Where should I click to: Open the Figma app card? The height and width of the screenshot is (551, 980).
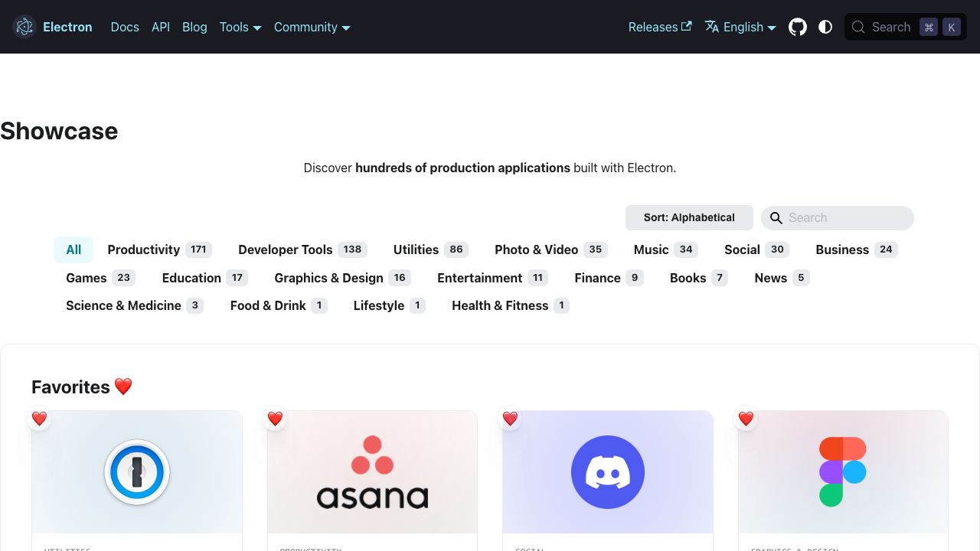843,481
